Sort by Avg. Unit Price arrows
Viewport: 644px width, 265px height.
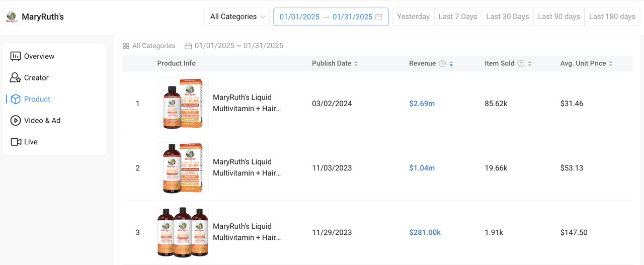(x=611, y=63)
